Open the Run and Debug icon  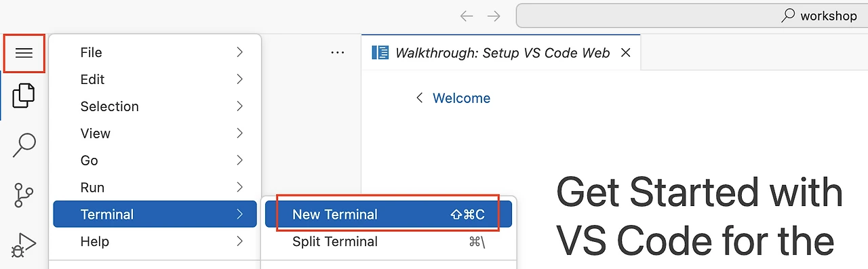point(24,245)
